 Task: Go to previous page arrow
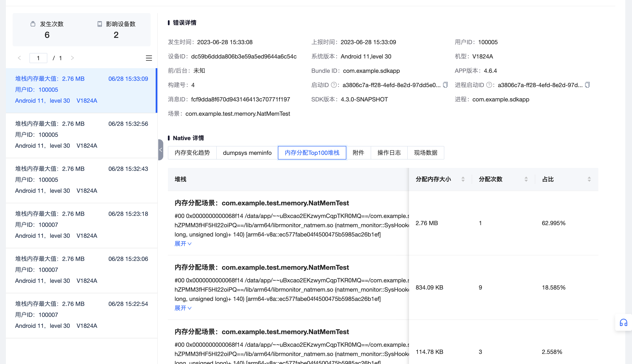(19, 58)
